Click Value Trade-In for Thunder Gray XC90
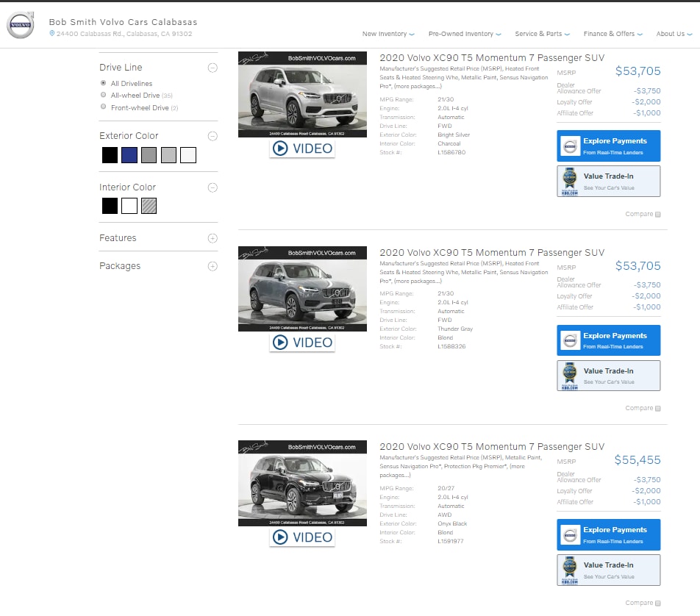Image resolution: width=700 pixels, height=616 pixels. pyautogui.click(x=609, y=376)
